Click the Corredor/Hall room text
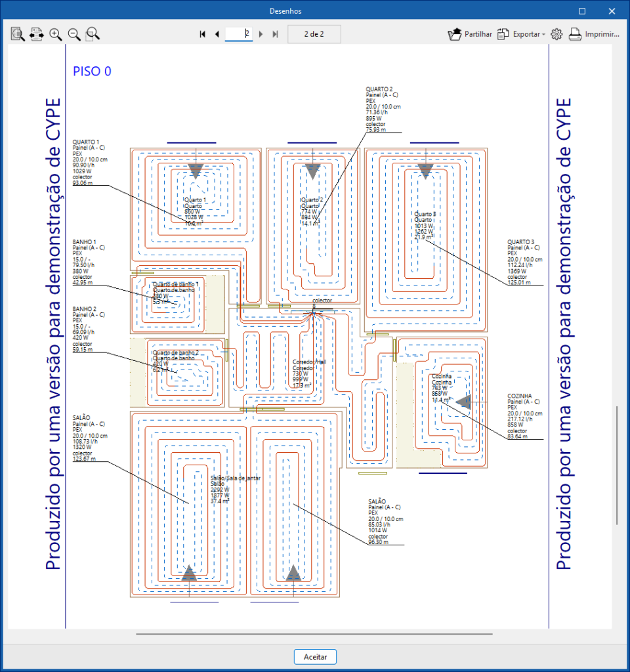This screenshot has width=630, height=672. coord(309,373)
